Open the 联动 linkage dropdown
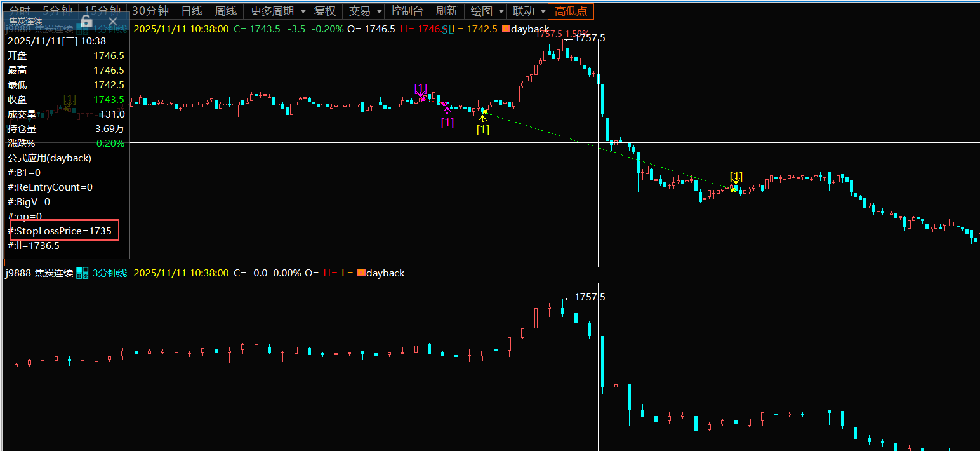 click(543, 11)
